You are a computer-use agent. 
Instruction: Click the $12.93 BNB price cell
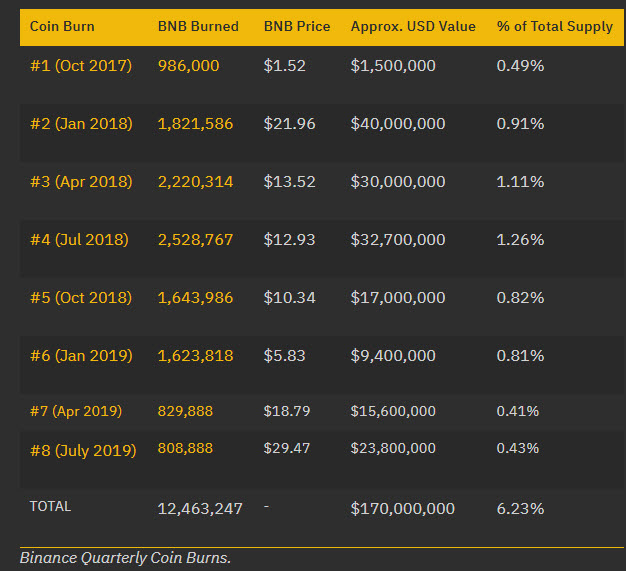pos(289,240)
